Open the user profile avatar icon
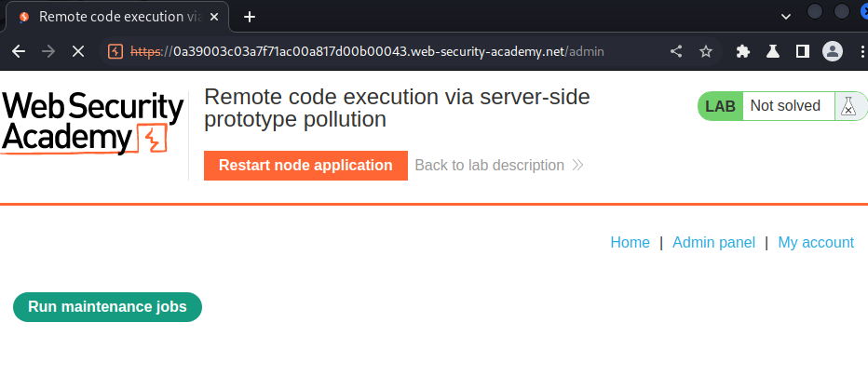 click(x=833, y=51)
